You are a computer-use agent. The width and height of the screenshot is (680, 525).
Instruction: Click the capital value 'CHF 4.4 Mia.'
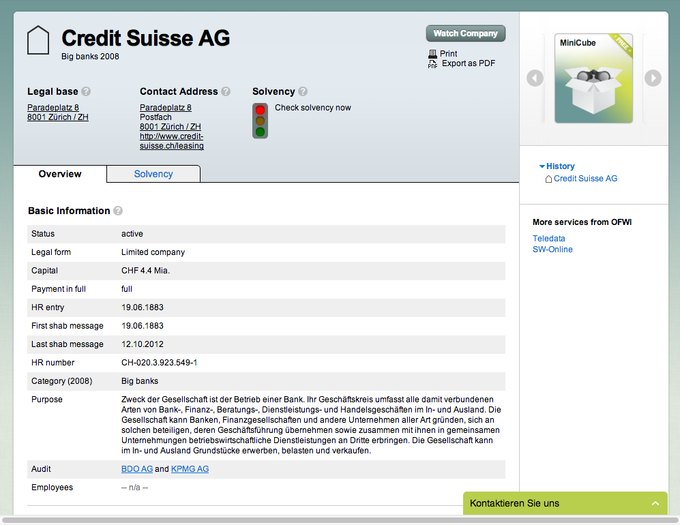[146, 271]
